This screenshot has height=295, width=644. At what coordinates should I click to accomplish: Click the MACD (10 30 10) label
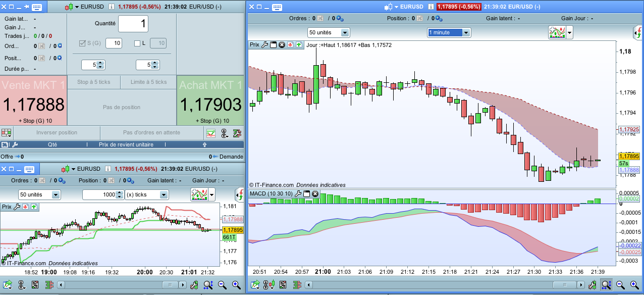272,193
